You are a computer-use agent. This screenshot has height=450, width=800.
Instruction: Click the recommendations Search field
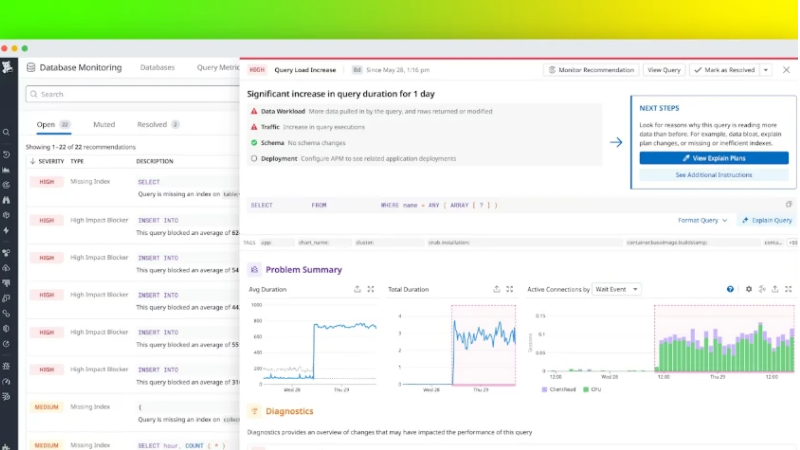tap(130, 94)
